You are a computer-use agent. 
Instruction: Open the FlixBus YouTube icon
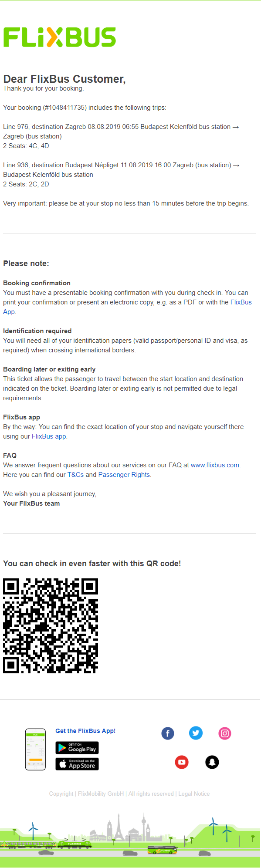point(182,762)
